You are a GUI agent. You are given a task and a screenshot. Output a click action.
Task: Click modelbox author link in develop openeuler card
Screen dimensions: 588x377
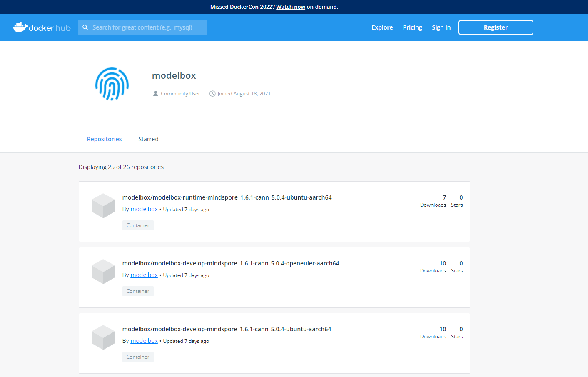[x=144, y=275]
